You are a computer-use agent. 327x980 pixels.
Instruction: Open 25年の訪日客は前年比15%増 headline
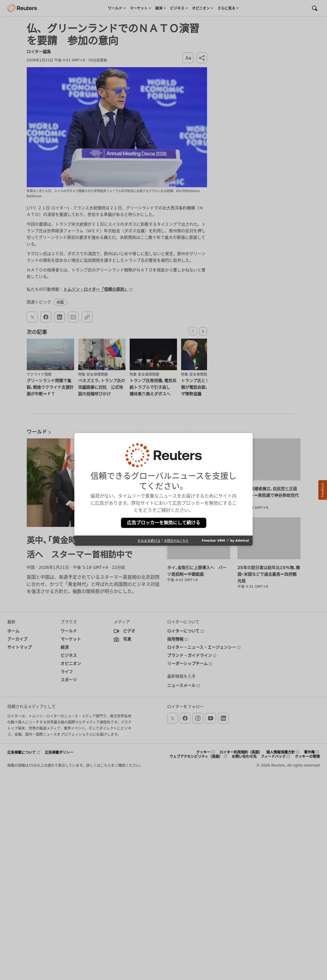coord(269,574)
